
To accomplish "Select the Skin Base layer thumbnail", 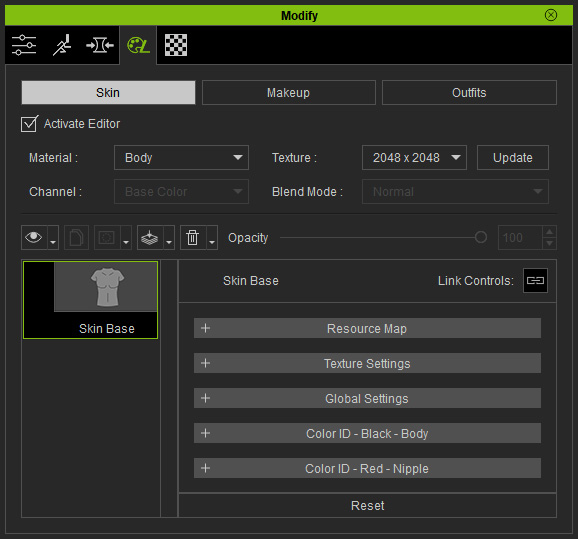I will click(90, 300).
